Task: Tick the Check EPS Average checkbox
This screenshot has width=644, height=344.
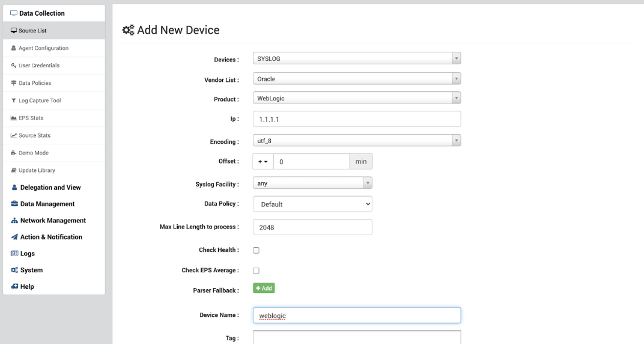Action: coord(256,271)
